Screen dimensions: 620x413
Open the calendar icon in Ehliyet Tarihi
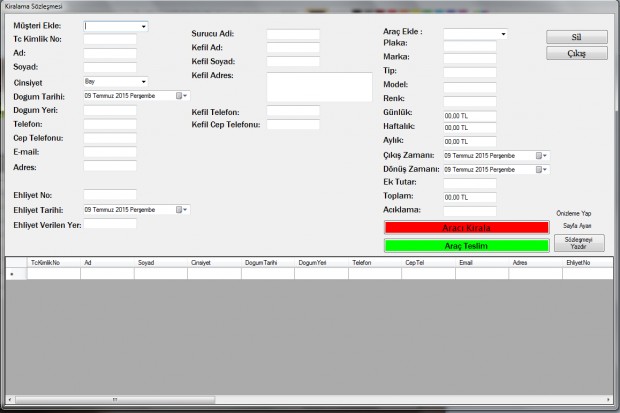point(181,210)
